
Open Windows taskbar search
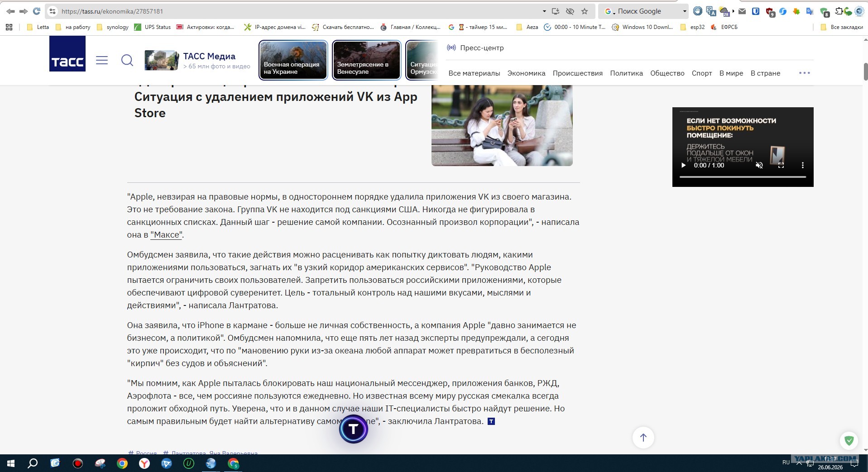[x=33, y=463]
